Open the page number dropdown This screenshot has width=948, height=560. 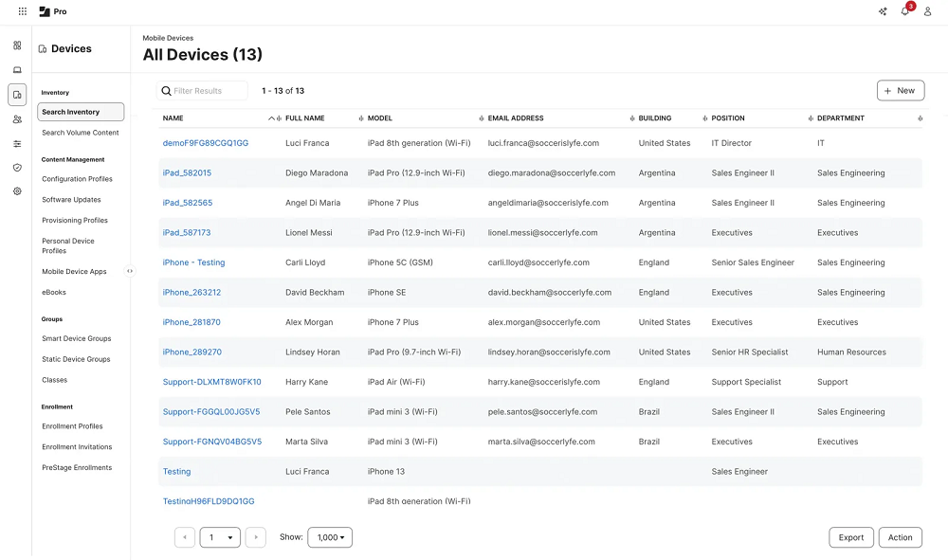220,537
